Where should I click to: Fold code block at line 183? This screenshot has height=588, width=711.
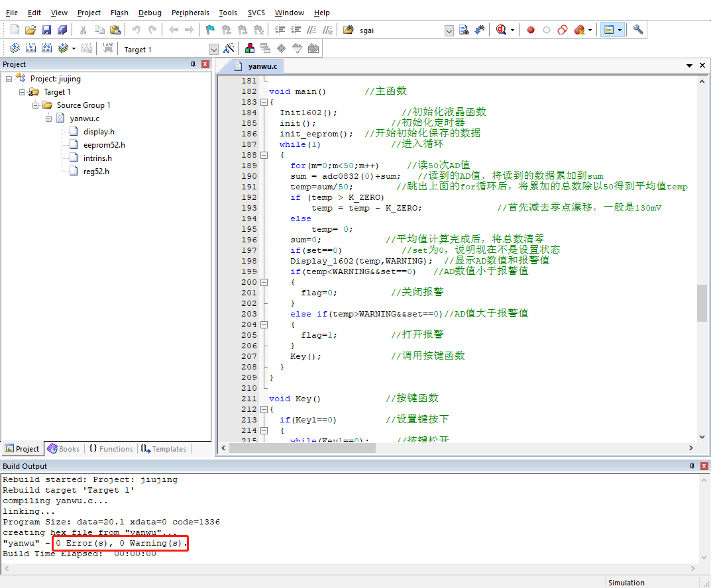[264, 103]
